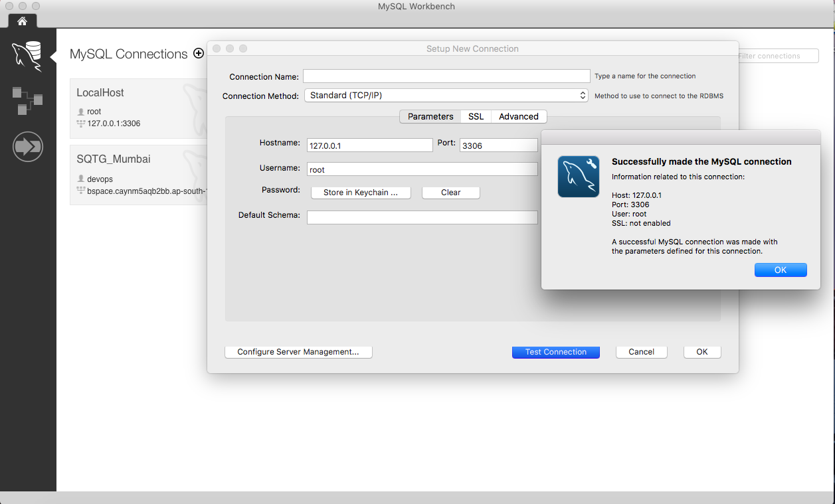Viewport: 835px width, 504px height.
Task: Click user icon beside devops
Action: (x=81, y=179)
